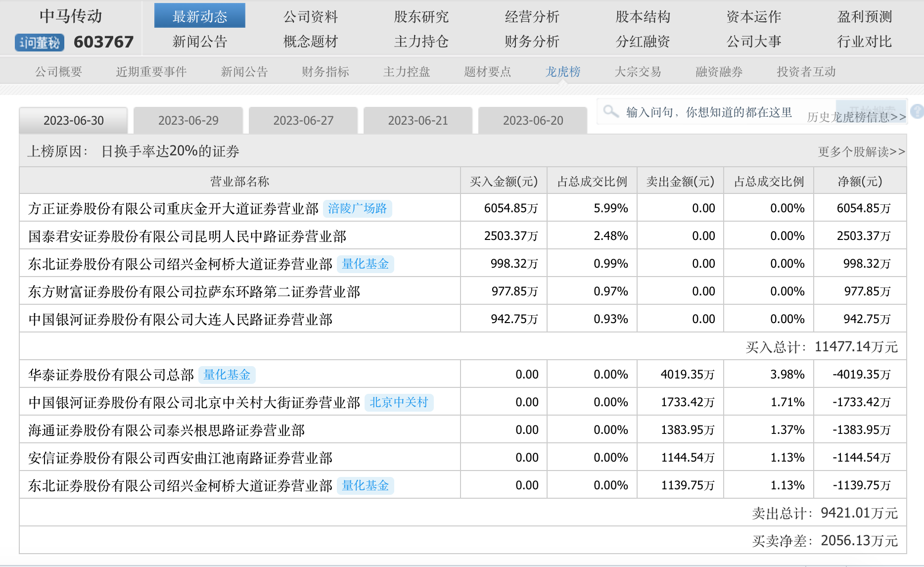Select 海通证券股份有限公司泰兴根思路证券营业部
Image resolution: width=924 pixels, height=567 pixels.
166,430
